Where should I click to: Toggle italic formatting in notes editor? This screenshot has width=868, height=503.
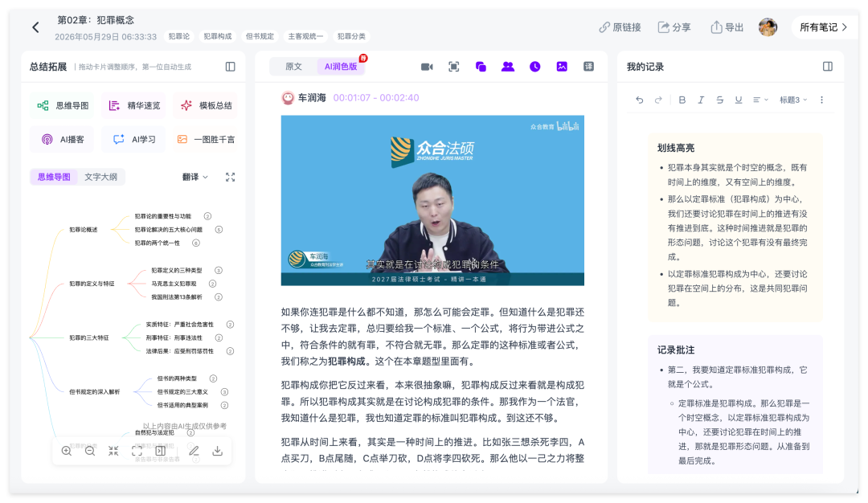coord(701,100)
